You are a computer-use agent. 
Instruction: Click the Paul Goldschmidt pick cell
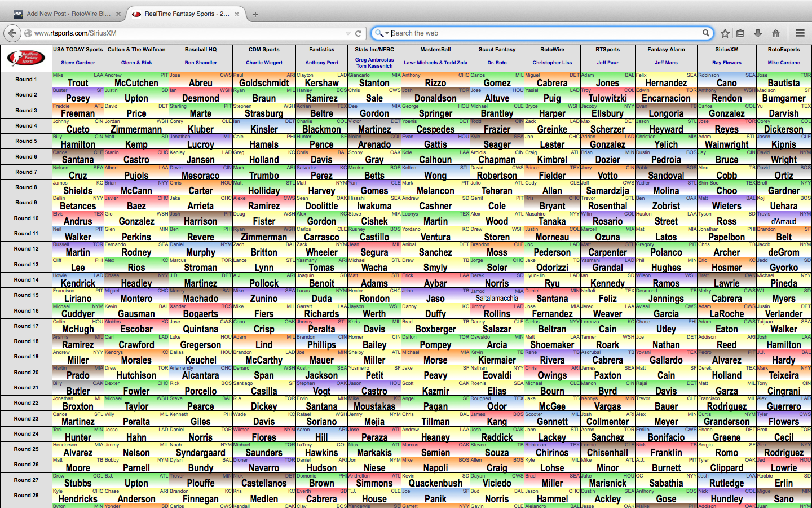click(264, 80)
